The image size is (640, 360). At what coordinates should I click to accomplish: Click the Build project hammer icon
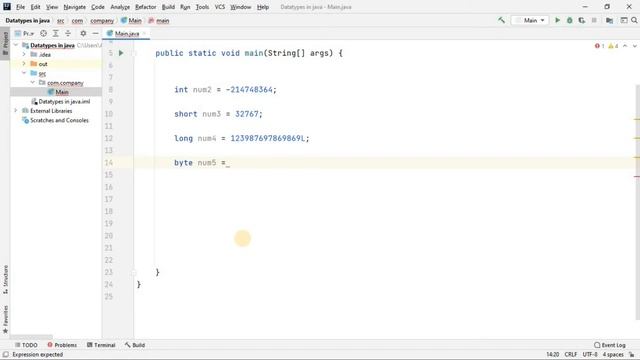[x=501, y=20]
